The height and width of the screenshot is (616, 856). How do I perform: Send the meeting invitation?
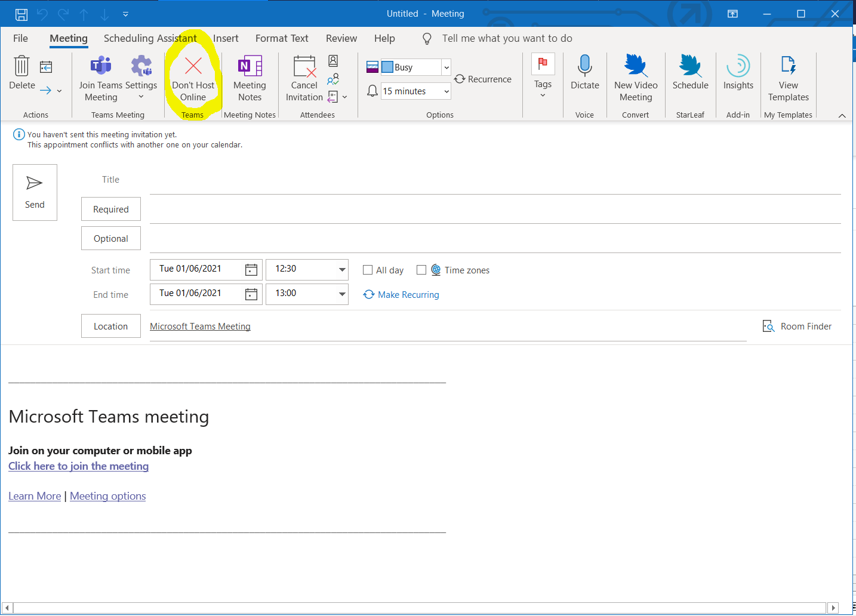coord(35,192)
